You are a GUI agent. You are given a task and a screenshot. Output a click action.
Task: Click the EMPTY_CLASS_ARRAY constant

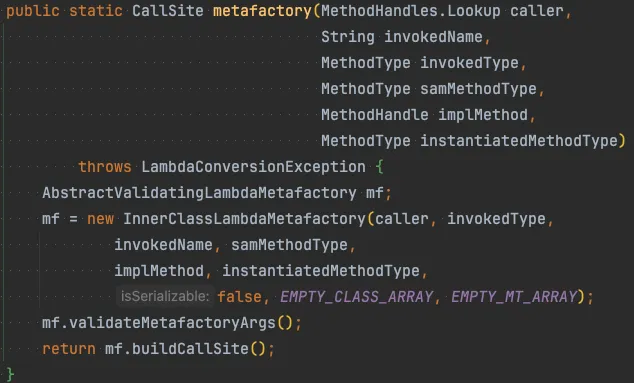pos(357,297)
